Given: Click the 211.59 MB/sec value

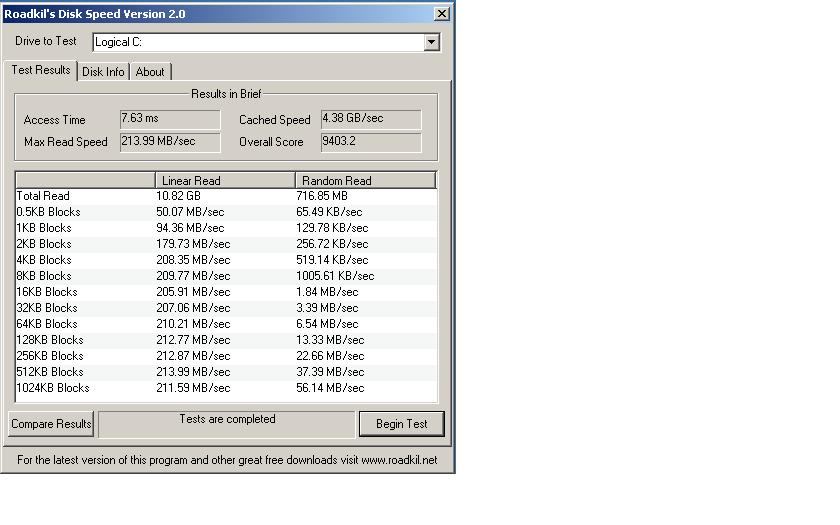Looking at the screenshot, I should coord(193,388).
